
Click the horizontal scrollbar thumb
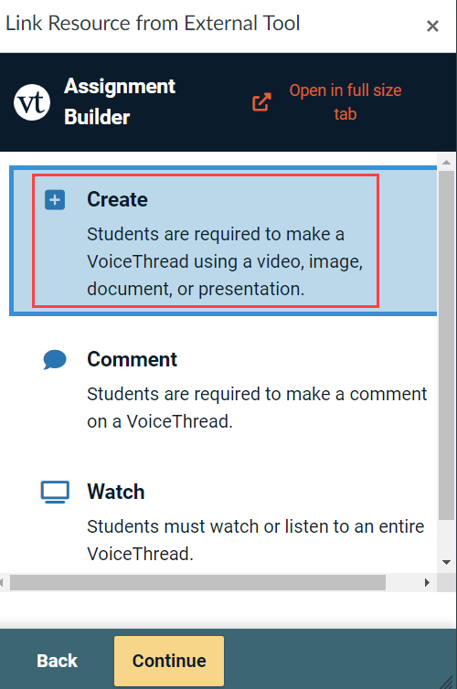(198, 583)
